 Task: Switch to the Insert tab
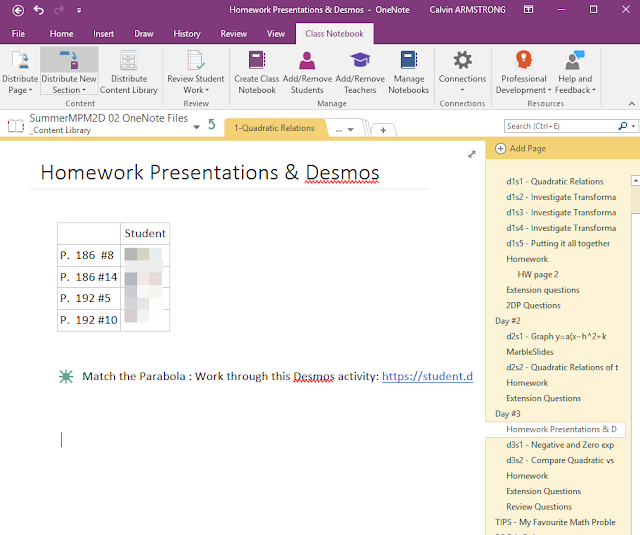click(103, 34)
